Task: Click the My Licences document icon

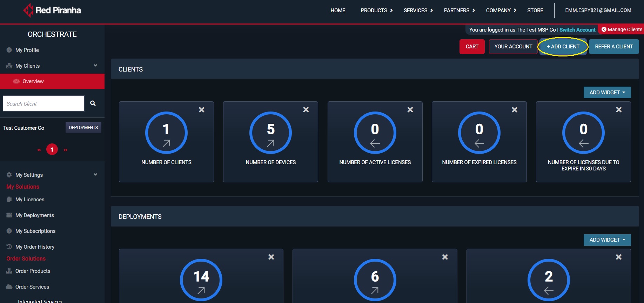Action: coord(9,200)
